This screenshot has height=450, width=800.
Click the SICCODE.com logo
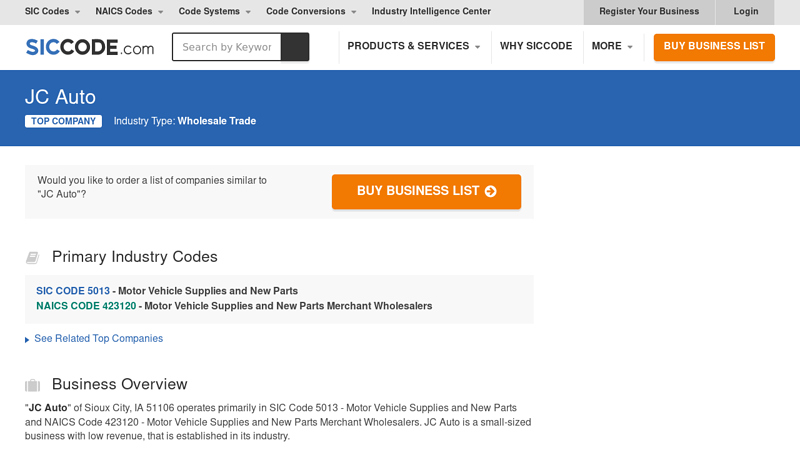point(90,47)
